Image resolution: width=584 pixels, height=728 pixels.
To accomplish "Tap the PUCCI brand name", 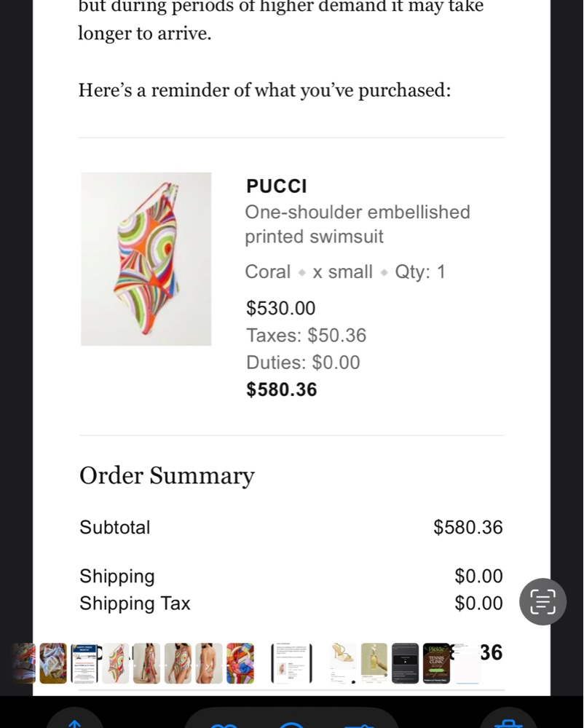I will tap(277, 186).
